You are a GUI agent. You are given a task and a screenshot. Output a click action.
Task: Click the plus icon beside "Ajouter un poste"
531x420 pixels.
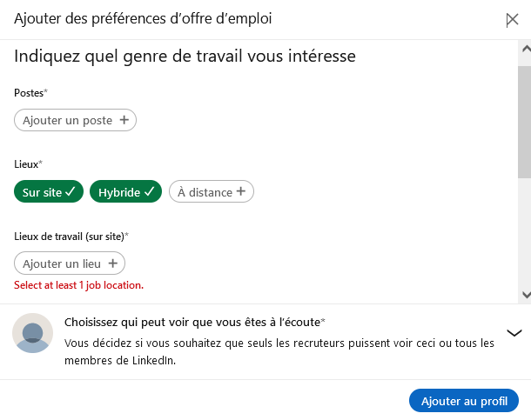[124, 120]
